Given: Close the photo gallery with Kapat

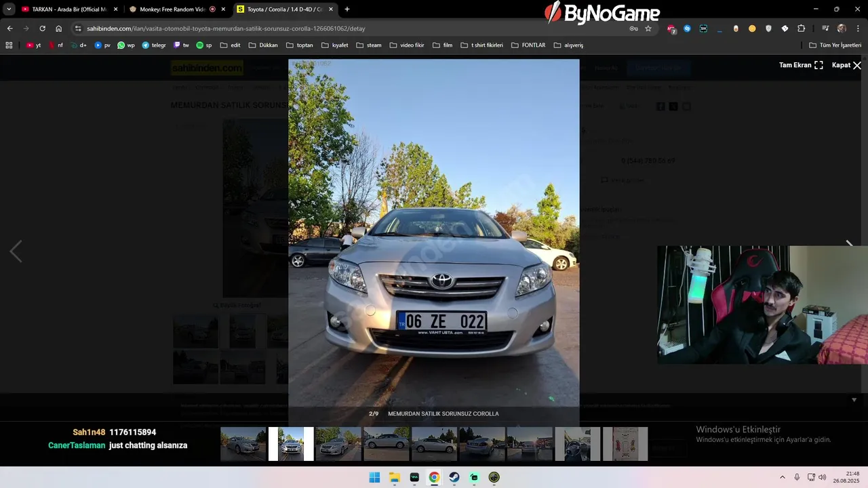Looking at the screenshot, I should pyautogui.click(x=847, y=65).
